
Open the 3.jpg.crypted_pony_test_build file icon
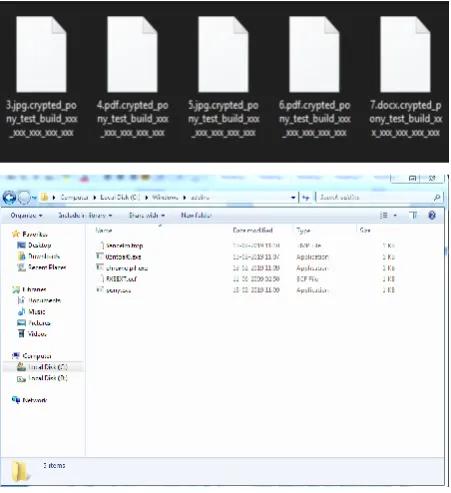coord(41,54)
